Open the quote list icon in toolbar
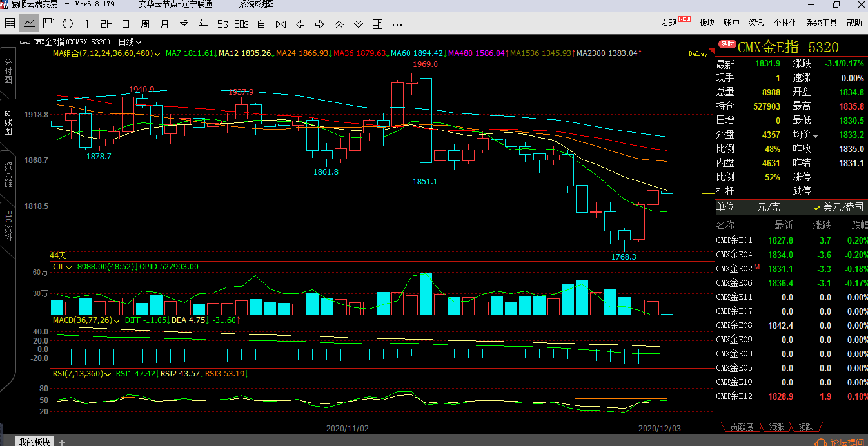This screenshot has height=446, width=868. [10, 24]
